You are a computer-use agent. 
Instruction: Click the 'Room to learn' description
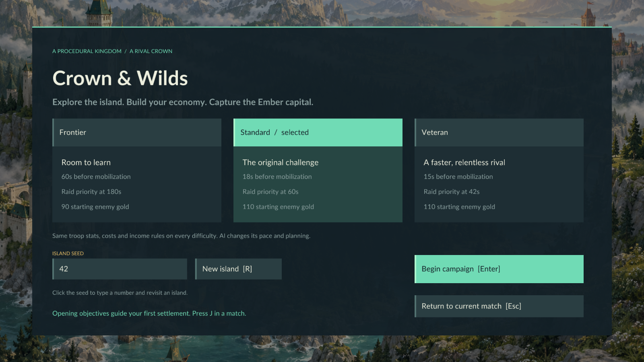86,162
